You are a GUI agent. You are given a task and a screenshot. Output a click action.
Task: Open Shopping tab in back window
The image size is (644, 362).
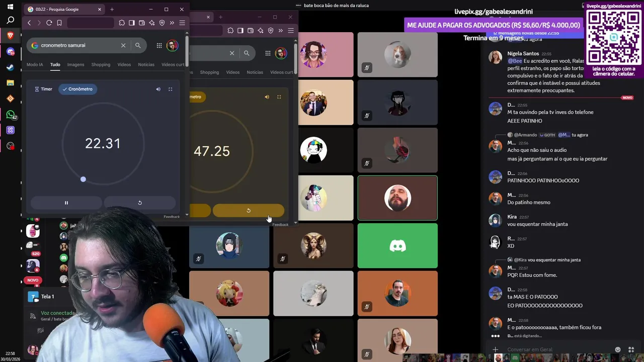tap(209, 72)
